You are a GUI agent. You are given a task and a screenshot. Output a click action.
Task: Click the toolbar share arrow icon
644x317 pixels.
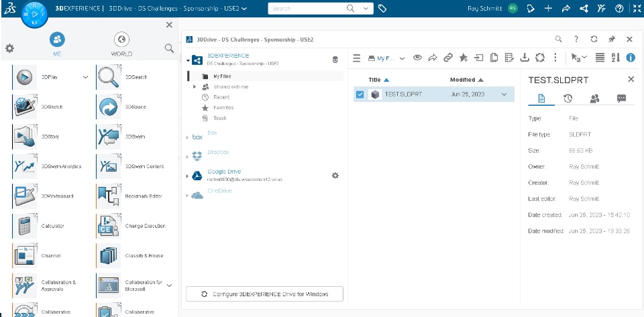coord(433,58)
